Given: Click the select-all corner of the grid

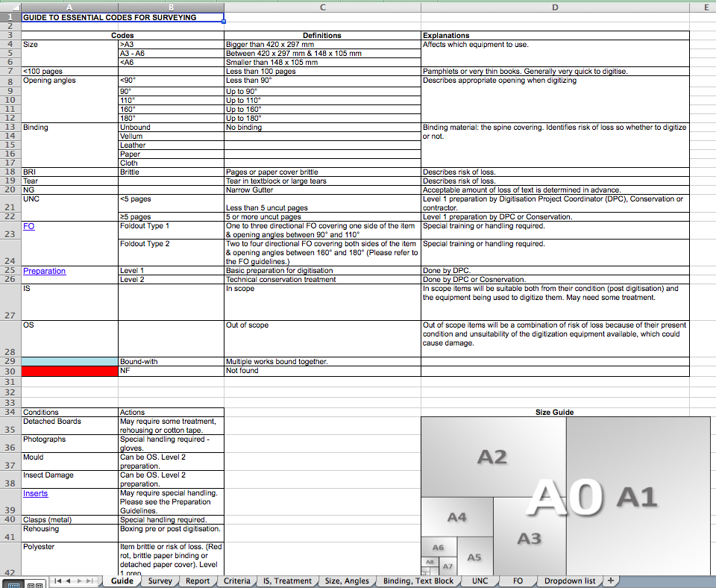Looking at the screenshot, I should 9,7.
